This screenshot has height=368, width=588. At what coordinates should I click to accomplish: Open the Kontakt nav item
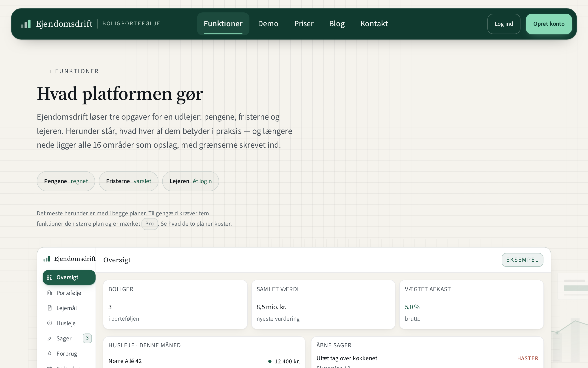pyautogui.click(x=374, y=24)
